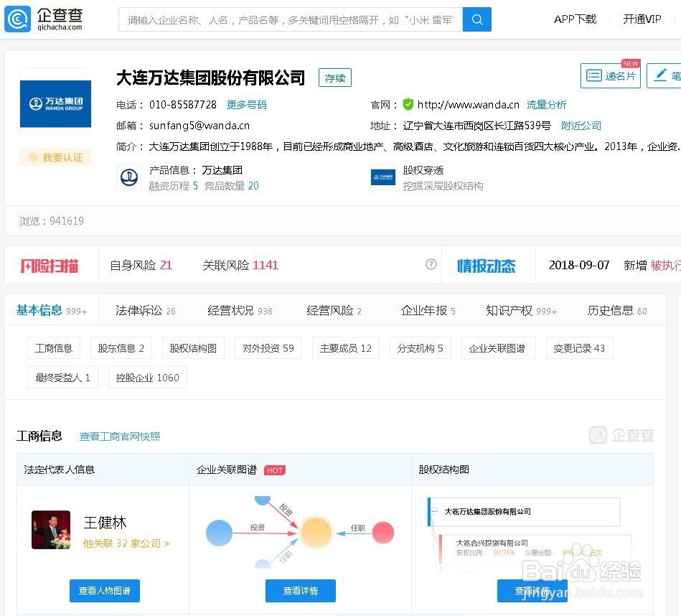Click 竞品数量 20 link
The image size is (681, 616).
click(232, 186)
